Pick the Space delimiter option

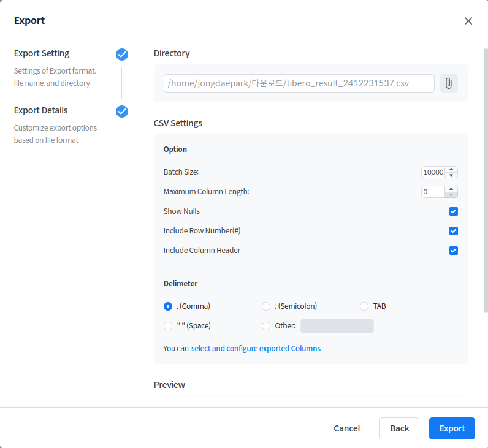point(168,326)
